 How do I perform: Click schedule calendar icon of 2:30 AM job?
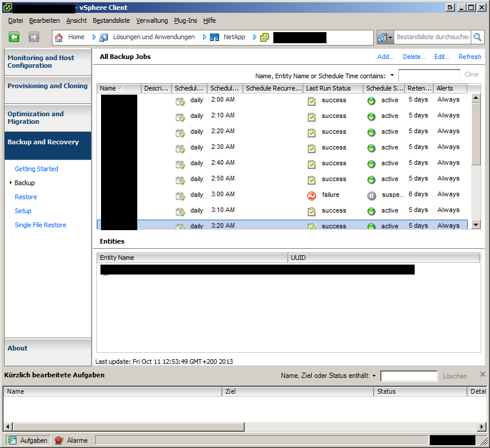pos(180,148)
